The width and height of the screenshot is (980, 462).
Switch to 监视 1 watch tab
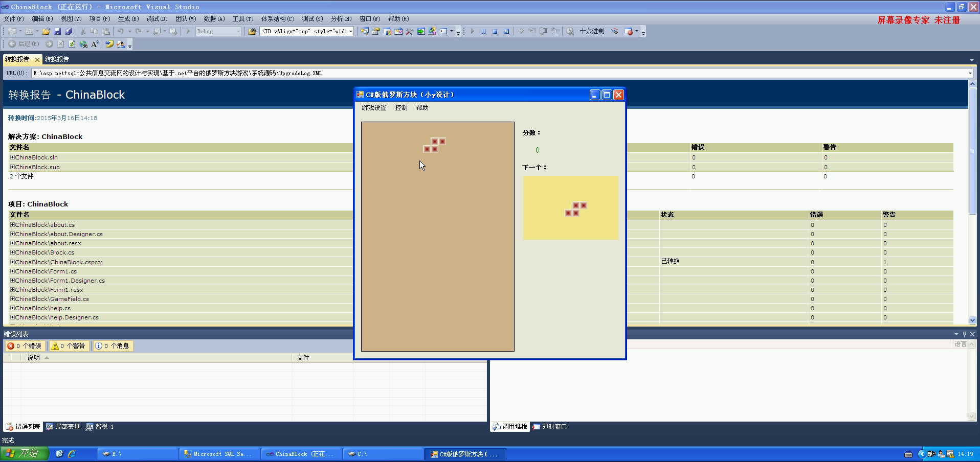pyautogui.click(x=100, y=427)
